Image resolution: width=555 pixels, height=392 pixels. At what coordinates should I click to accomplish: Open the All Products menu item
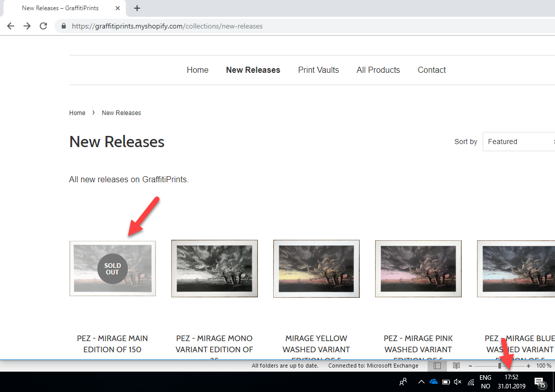[x=378, y=70]
